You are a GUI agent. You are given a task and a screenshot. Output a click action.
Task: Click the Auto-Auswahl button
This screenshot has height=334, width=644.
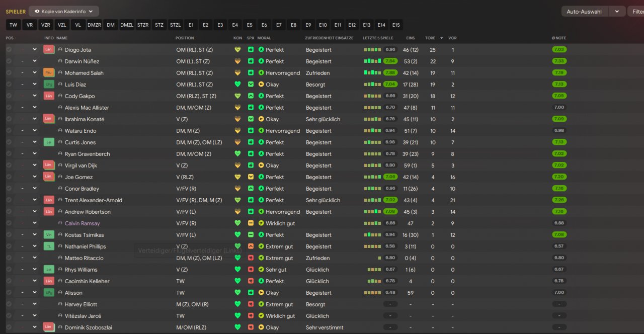[584, 12]
